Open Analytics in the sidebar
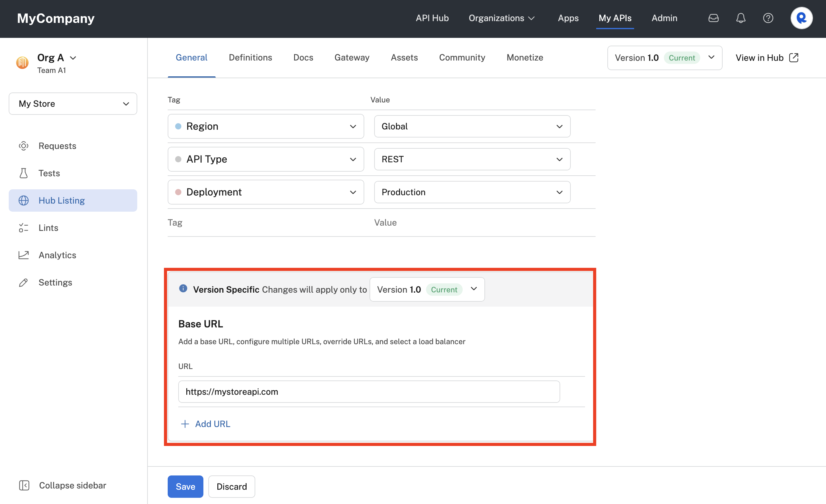This screenshot has width=826, height=504. pyautogui.click(x=73, y=255)
